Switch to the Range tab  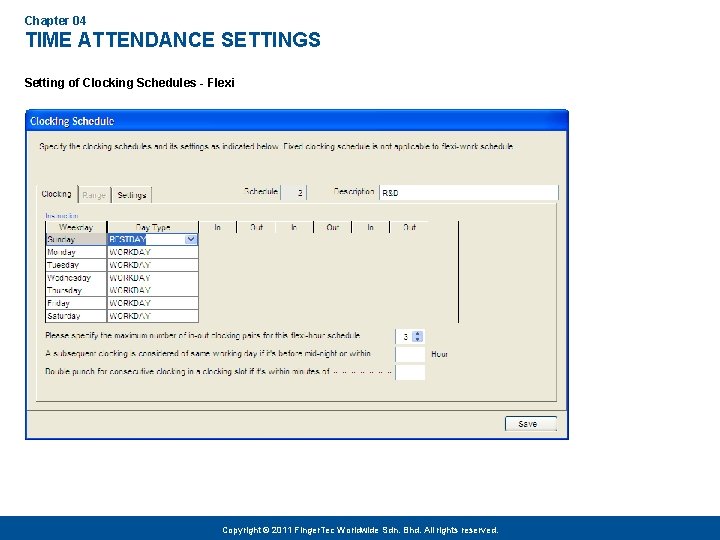[x=94, y=195]
